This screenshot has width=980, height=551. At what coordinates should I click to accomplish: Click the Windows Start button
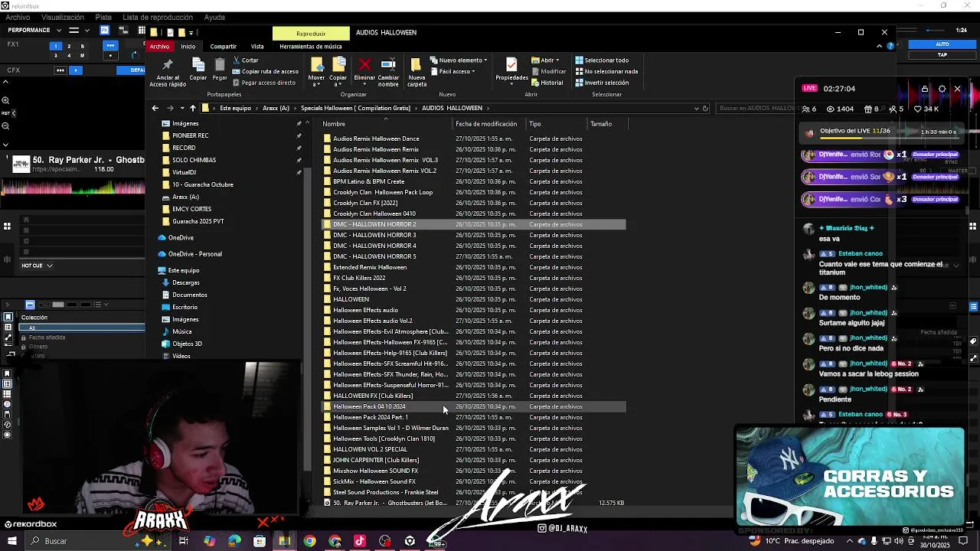[11, 541]
